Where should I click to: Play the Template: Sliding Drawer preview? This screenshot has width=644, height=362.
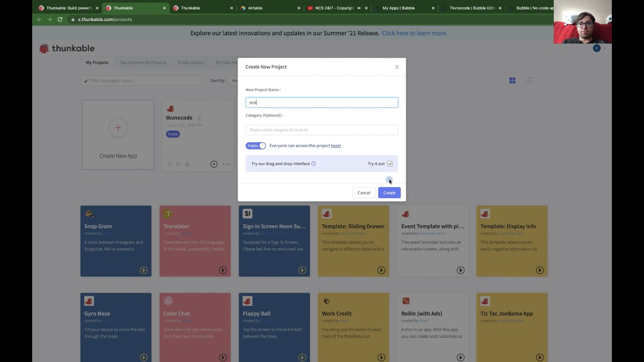click(x=381, y=270)
